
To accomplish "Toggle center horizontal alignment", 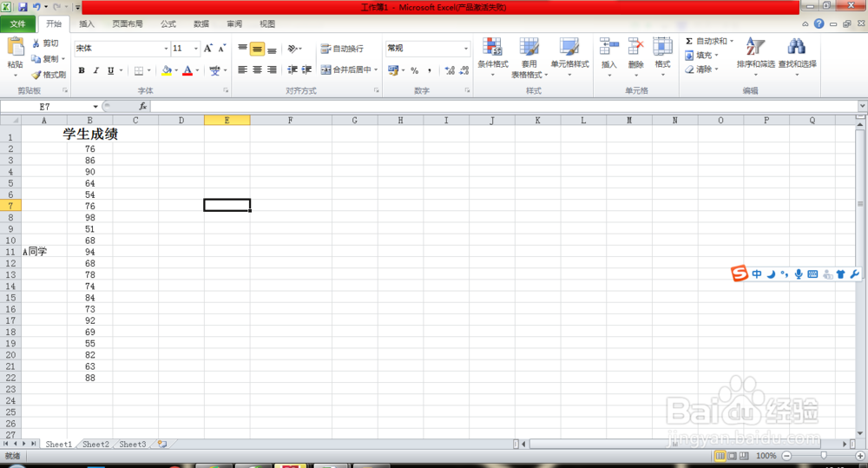I will point(257,69).
